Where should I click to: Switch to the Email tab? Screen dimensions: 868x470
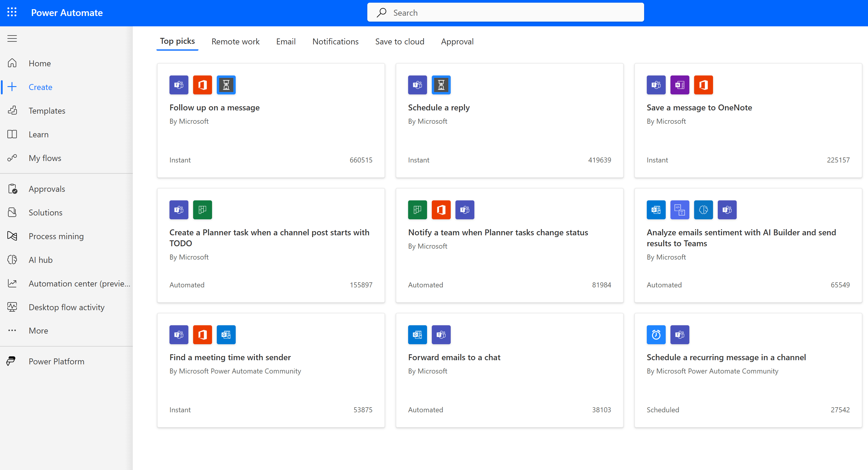286,41
